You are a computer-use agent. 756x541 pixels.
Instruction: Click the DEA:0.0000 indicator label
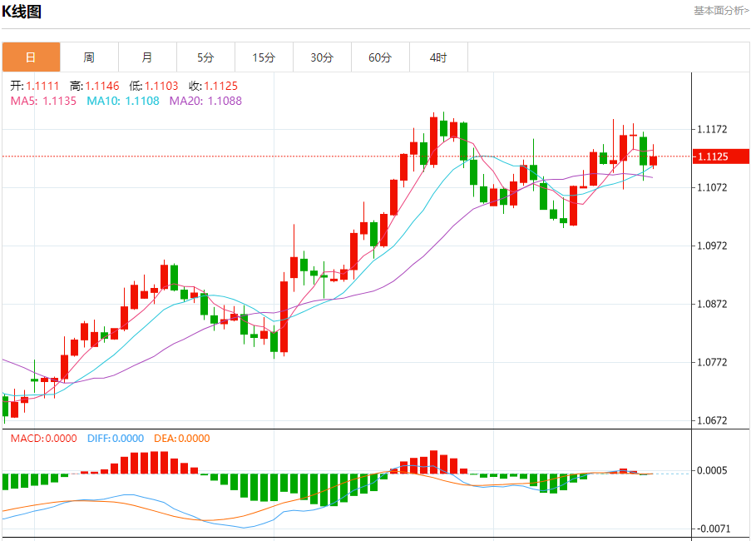pos(182,438)
